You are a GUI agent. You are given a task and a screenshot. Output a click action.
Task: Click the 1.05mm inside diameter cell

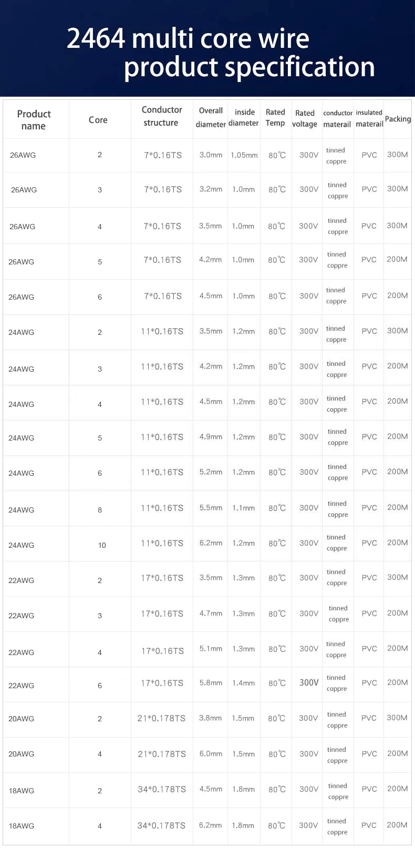[244, 155]
